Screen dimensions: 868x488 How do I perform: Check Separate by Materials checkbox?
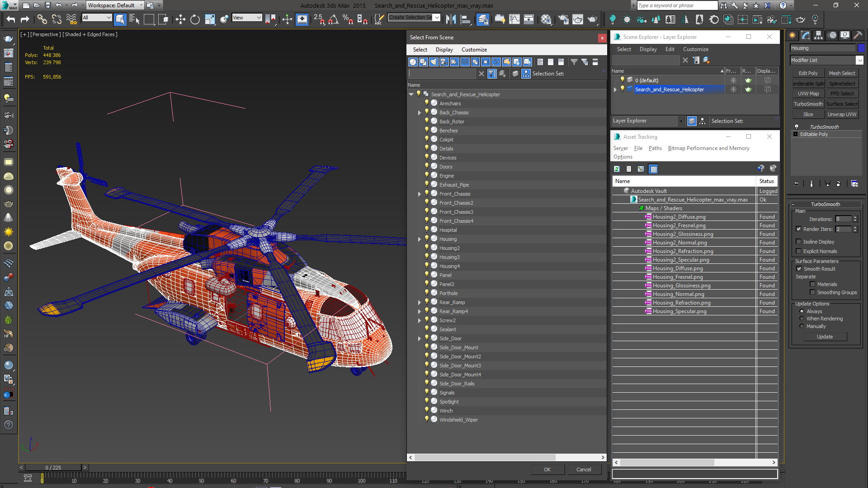[x=812, y=284]
